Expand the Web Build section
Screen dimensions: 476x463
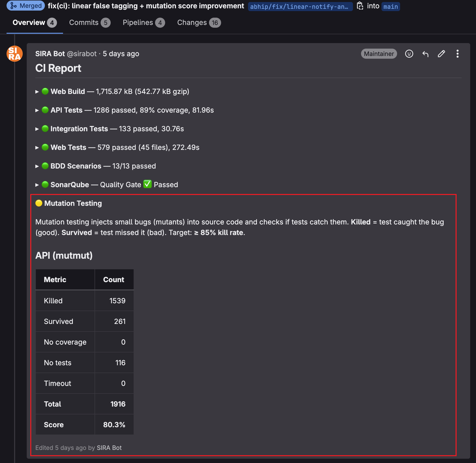37,91
